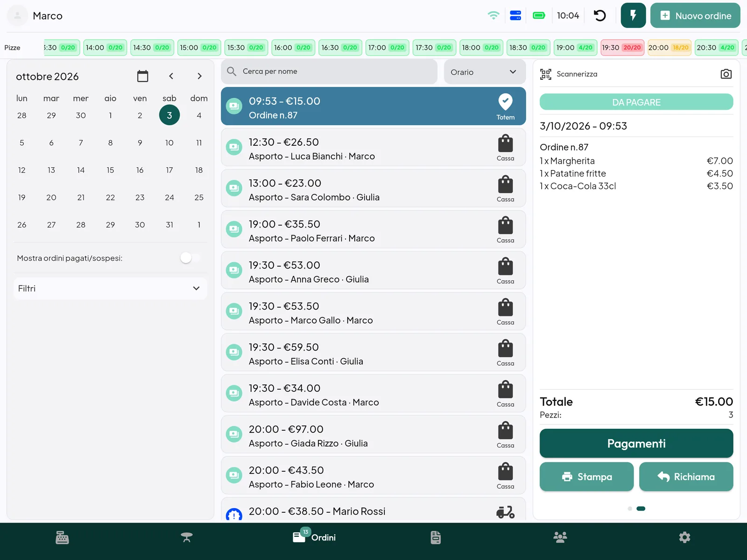Viewport: 747px width, 560px height.
Task: Go to previous month in calendar
Action: (x=171, y=76)
